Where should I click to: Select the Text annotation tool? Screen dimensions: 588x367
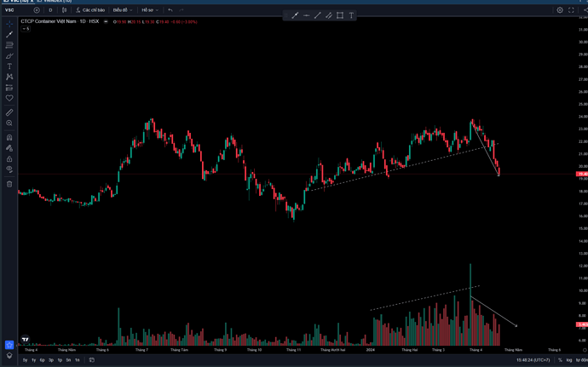click(9, 66)
